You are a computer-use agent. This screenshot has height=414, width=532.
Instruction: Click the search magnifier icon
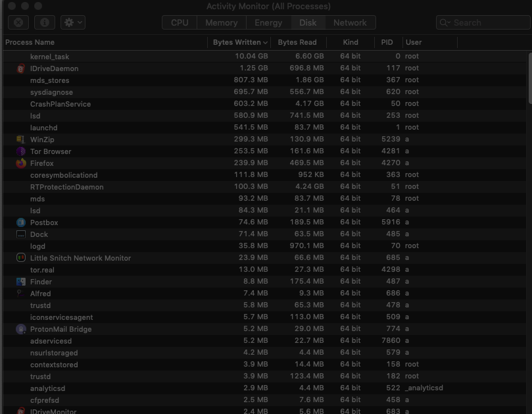pos(444,23)
